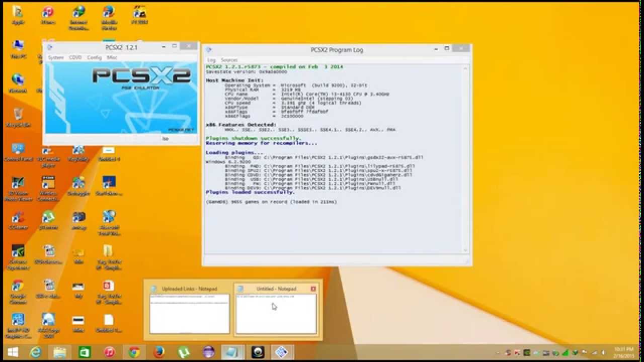Open the Mozilla Firefox desktop shortcut
The width and height of the screenshot is (644, 362).
(x=109, y=18)
